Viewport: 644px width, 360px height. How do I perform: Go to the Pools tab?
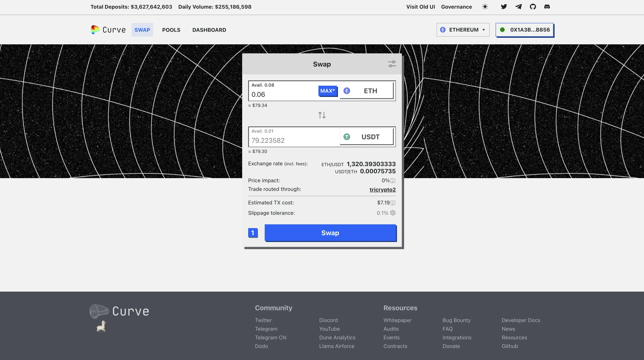[171, 30]
